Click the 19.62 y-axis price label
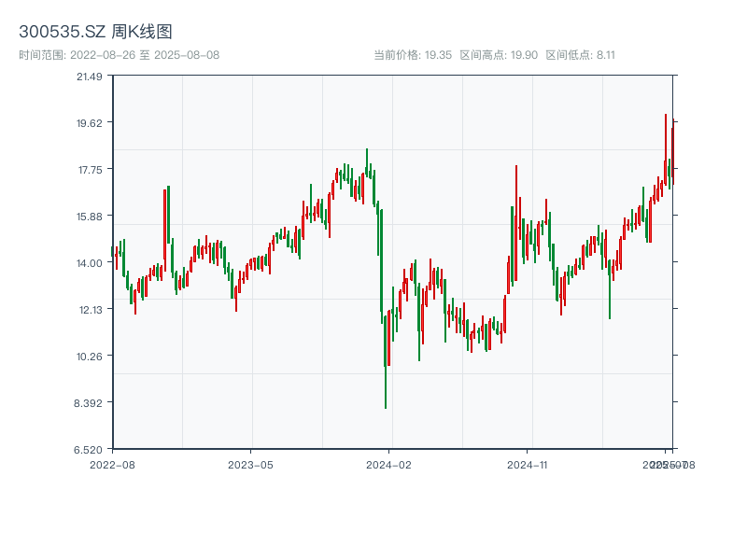 90,123
